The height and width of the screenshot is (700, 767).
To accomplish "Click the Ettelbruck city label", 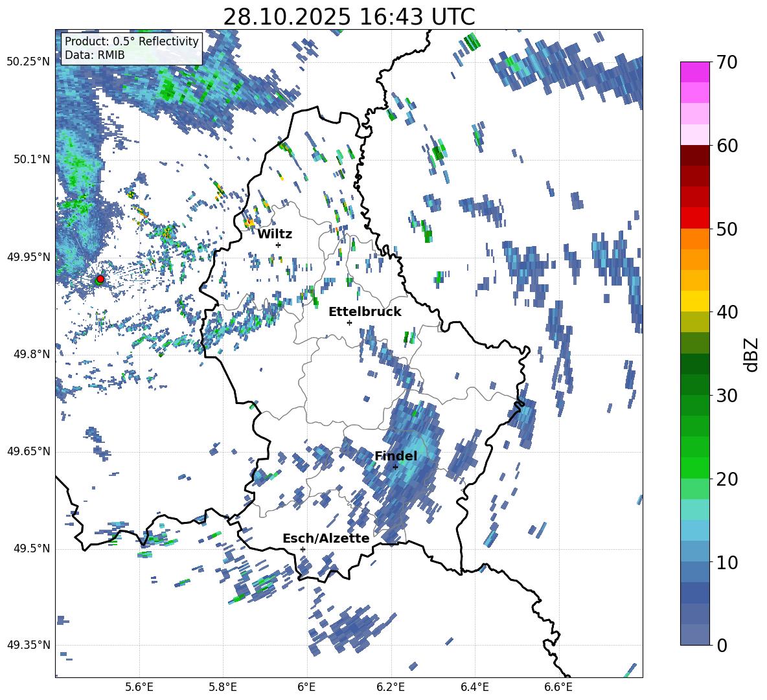I will coord(365,312).
